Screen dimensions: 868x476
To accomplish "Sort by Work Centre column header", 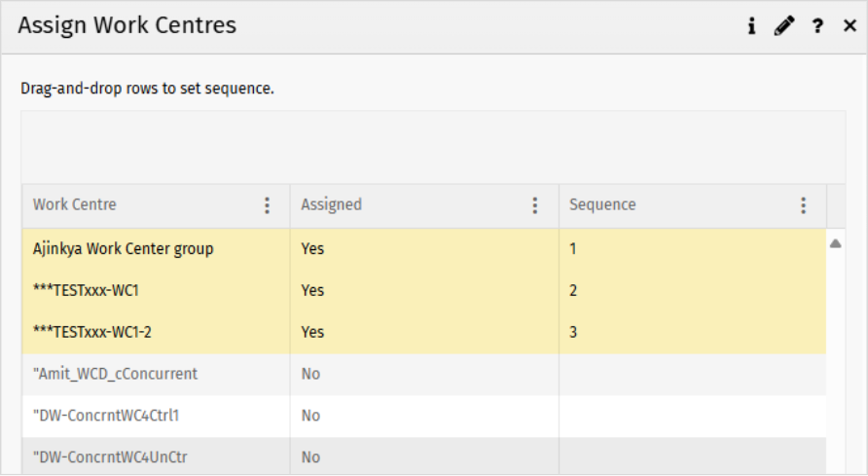I will [75, 205].
